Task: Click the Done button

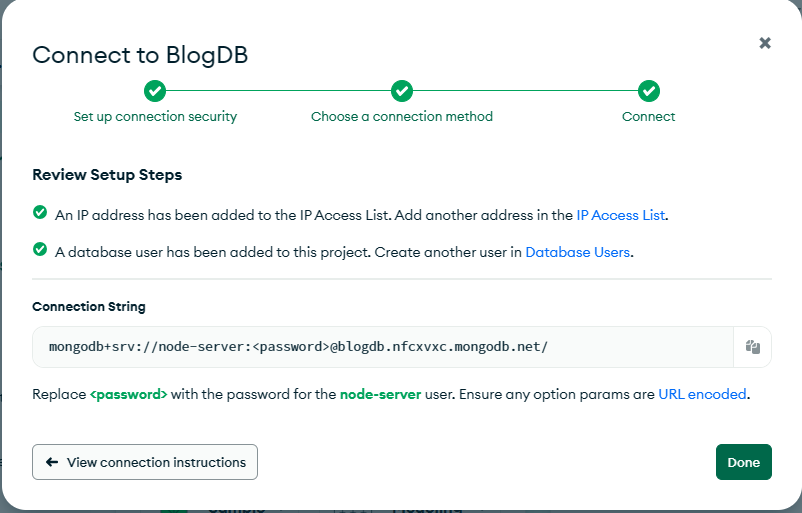Action: coord(744,462)
